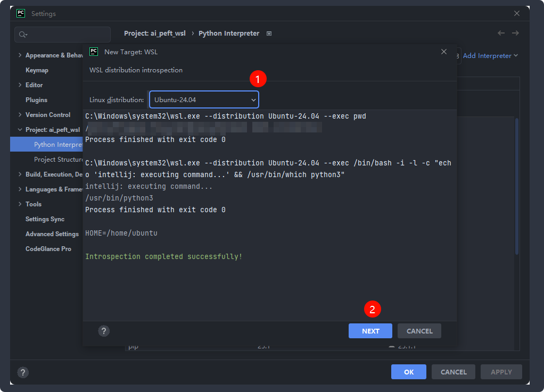Viewport: 544px width, 392px height.
Task: Expand the Tools section
Action: coord(20,204)
